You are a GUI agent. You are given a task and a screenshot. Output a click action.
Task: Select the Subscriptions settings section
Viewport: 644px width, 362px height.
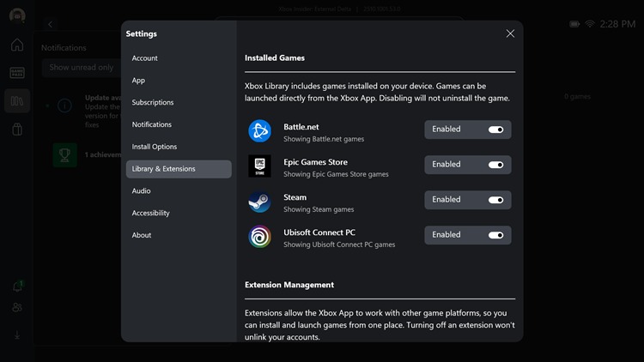[179, 103]
